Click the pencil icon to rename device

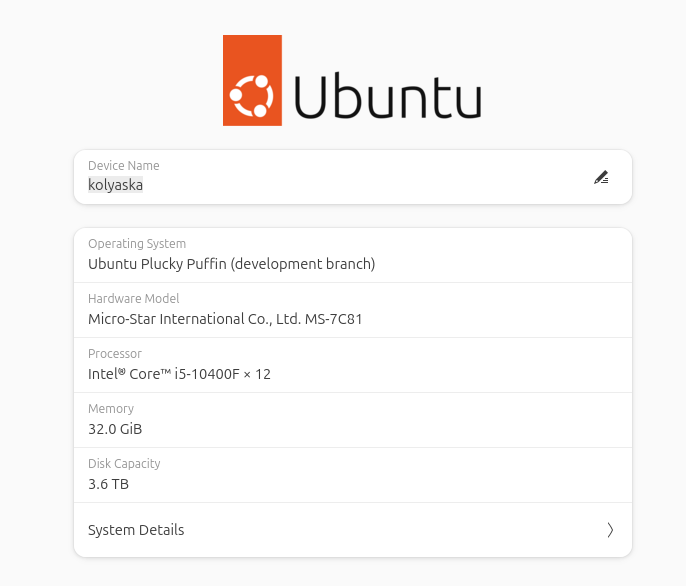pos(601,177)
